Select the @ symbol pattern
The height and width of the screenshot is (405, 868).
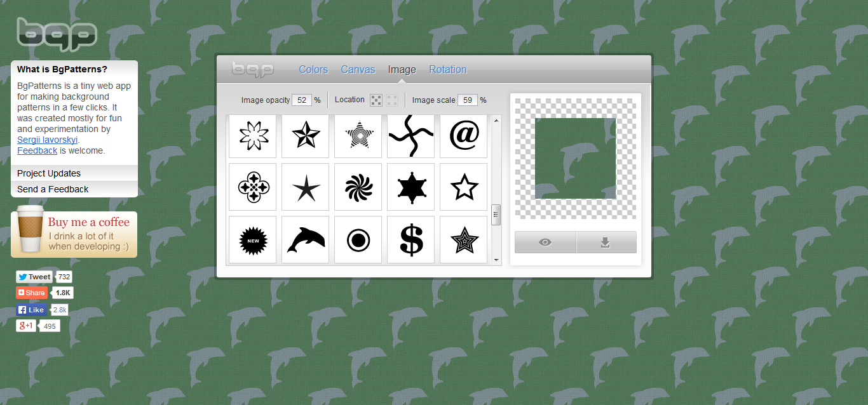pyautogui.click(x=463, y=135)
